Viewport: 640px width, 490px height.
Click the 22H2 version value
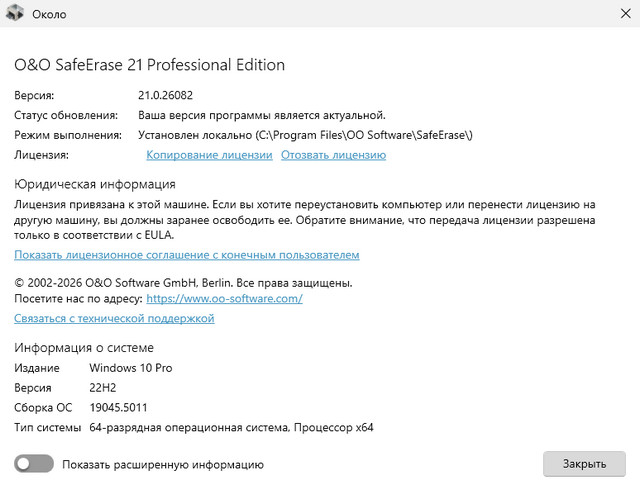coord(104,388)
